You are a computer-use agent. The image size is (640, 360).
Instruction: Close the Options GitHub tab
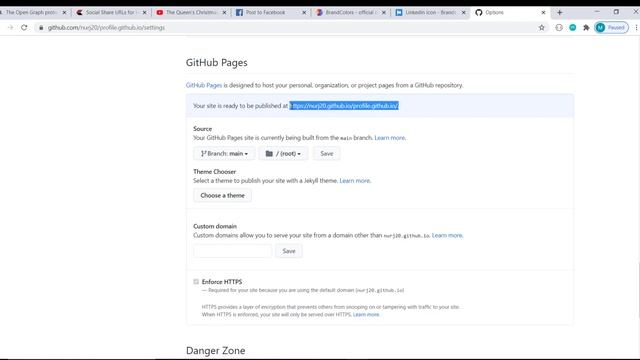[x=543, y=13]
